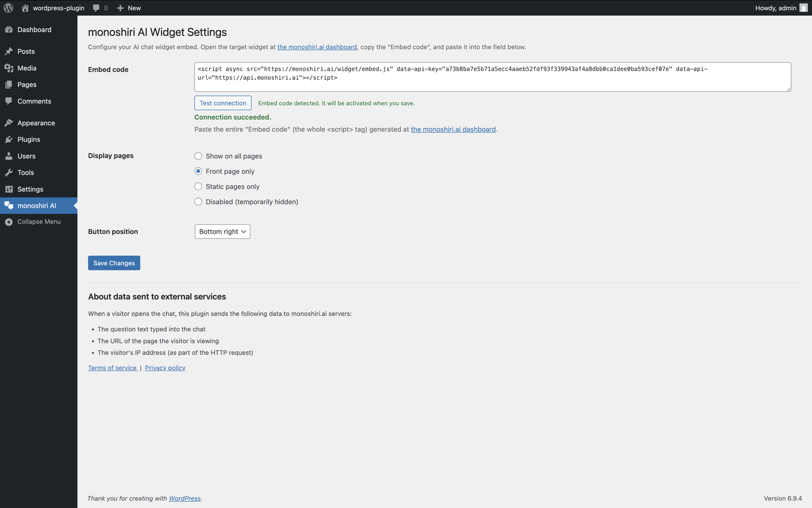Click the Media icon in sidebar
Screen dimensions: 812x508
coord(9,68)
